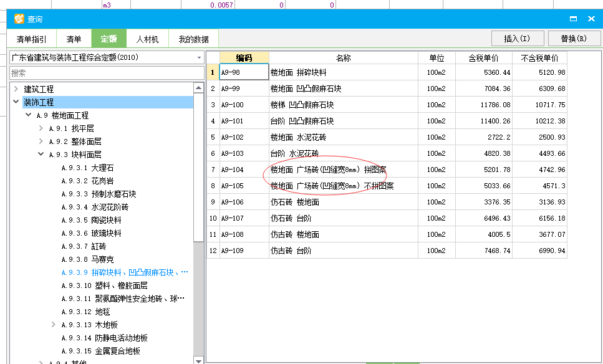Viewport: 603px width, 364px height.
Task: Collapse the A.9 楼地面工程 node
Action: click(29, 115)
